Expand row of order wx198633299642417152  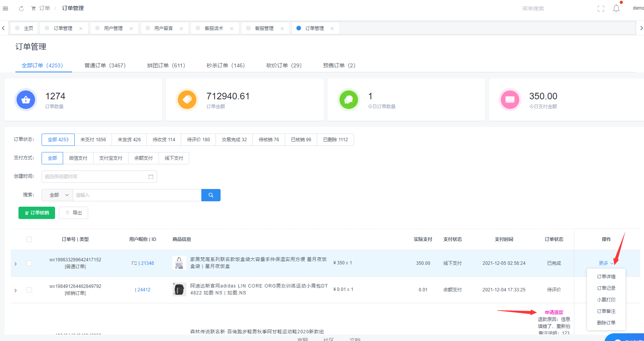click(x=15, y=264)
